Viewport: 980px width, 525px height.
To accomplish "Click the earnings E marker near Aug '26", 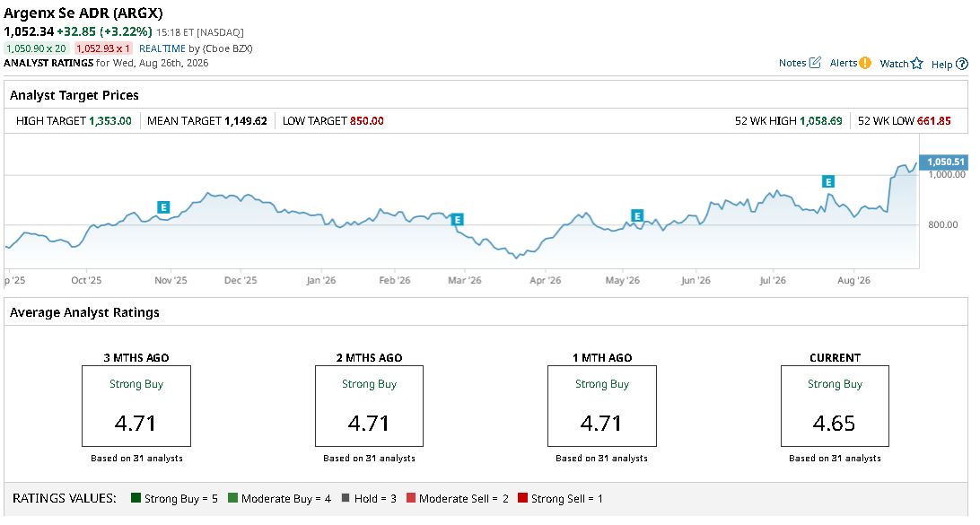I will coord(828,182).
